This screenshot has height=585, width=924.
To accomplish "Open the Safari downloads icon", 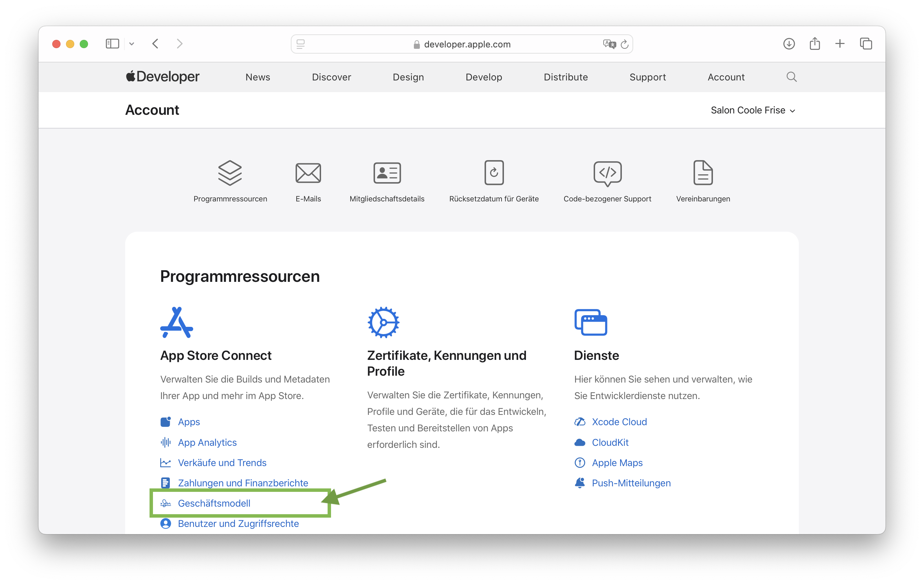I will coord(789,44).
